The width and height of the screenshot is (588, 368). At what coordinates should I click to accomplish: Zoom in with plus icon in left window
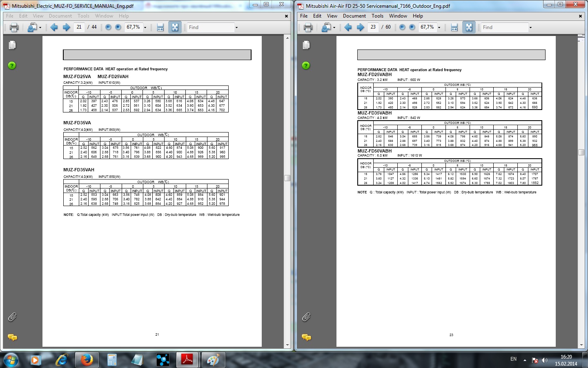point(118,27)
